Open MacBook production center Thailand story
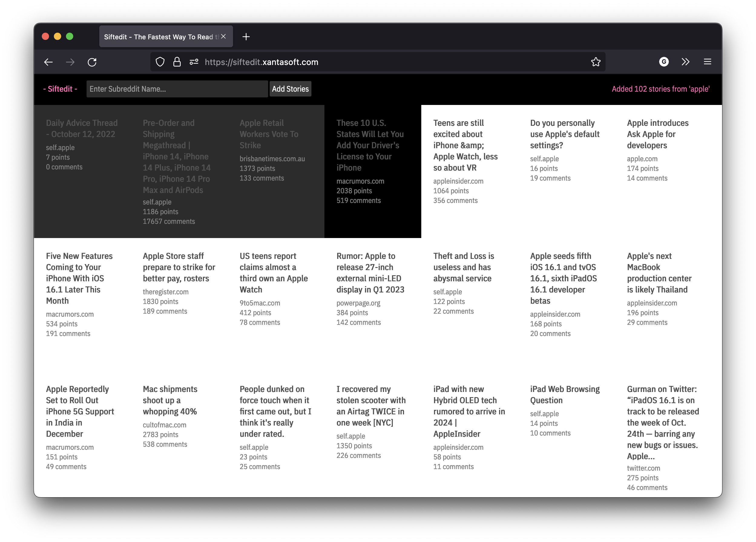The image size is (756, 542). 659,273
